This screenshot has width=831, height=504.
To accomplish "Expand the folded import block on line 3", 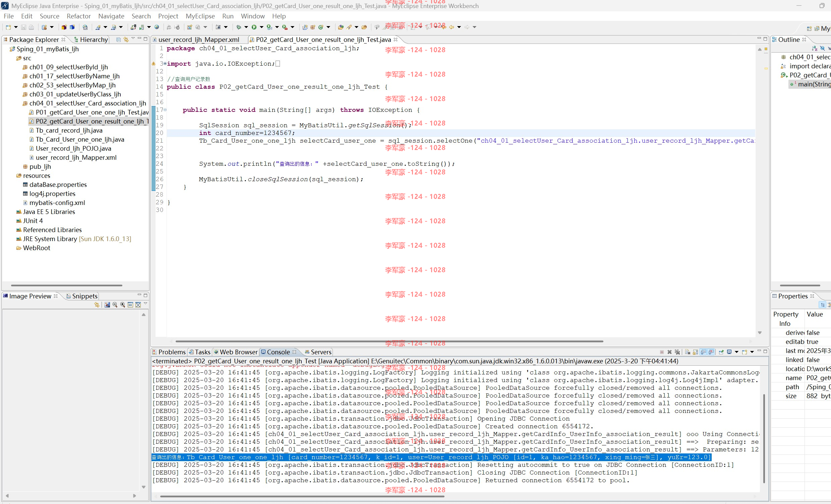I will [165, 63].
